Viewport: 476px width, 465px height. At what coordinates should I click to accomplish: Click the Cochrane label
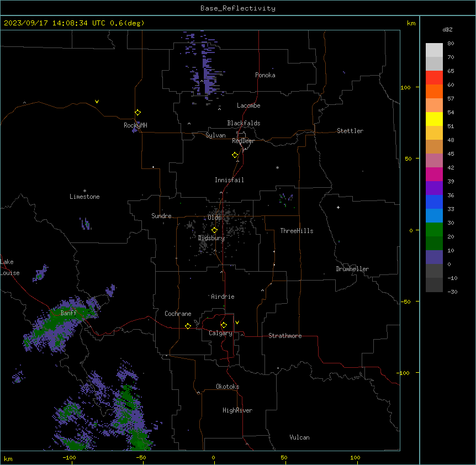coord(178,314)
